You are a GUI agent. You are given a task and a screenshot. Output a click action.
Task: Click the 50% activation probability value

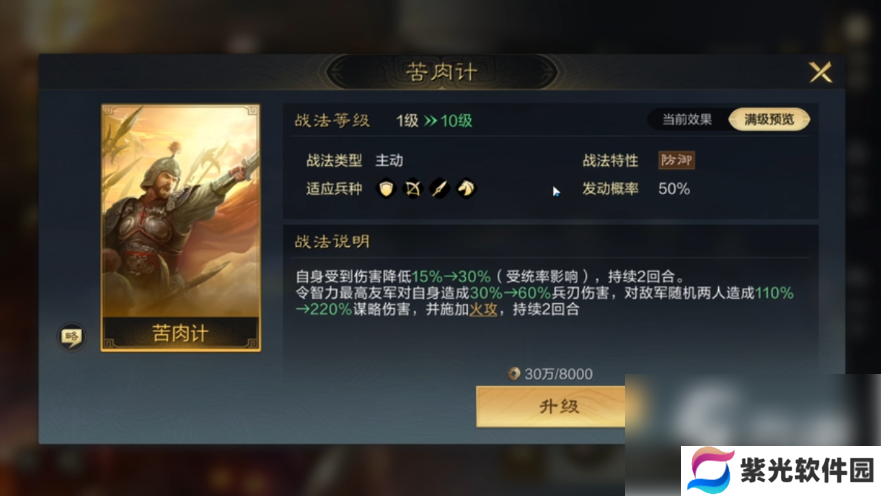pos(674,189)
